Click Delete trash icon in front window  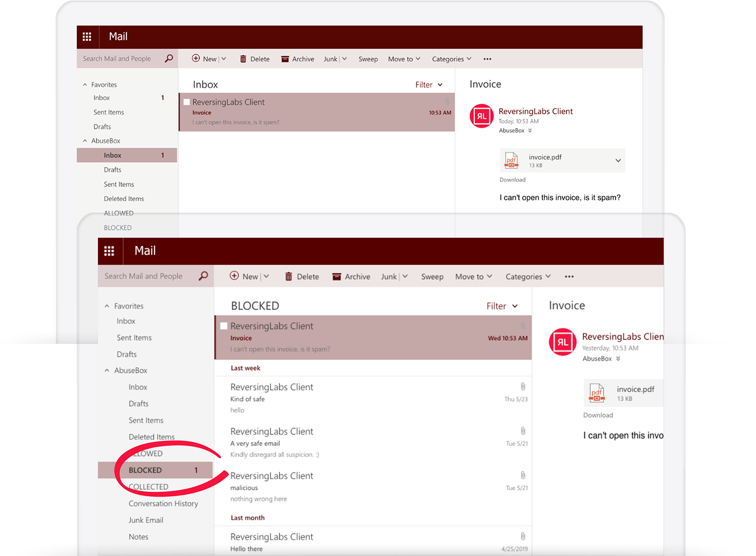pyautogui.click(x=289, y=276)
